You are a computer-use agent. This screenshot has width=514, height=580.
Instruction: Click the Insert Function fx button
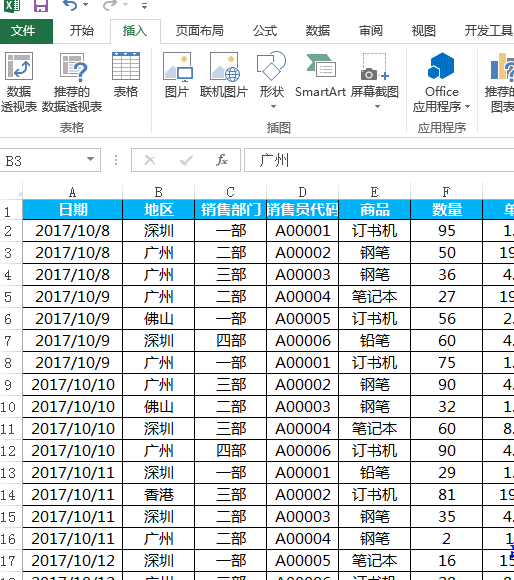coord(222,160)
